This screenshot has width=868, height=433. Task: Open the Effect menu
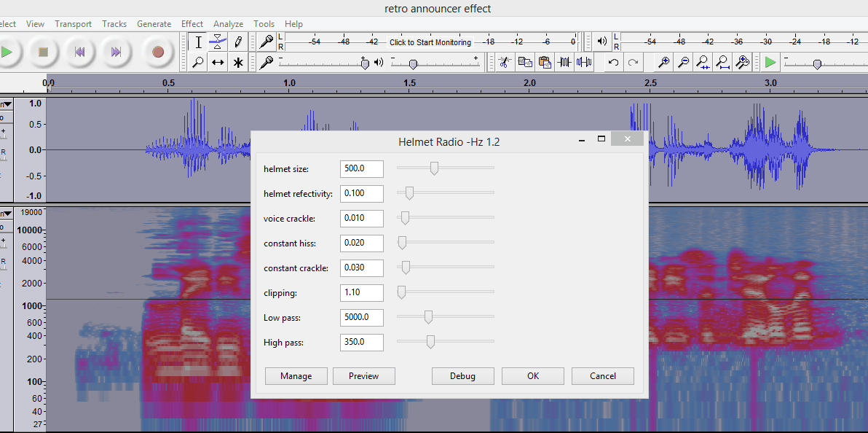point(192,24)
